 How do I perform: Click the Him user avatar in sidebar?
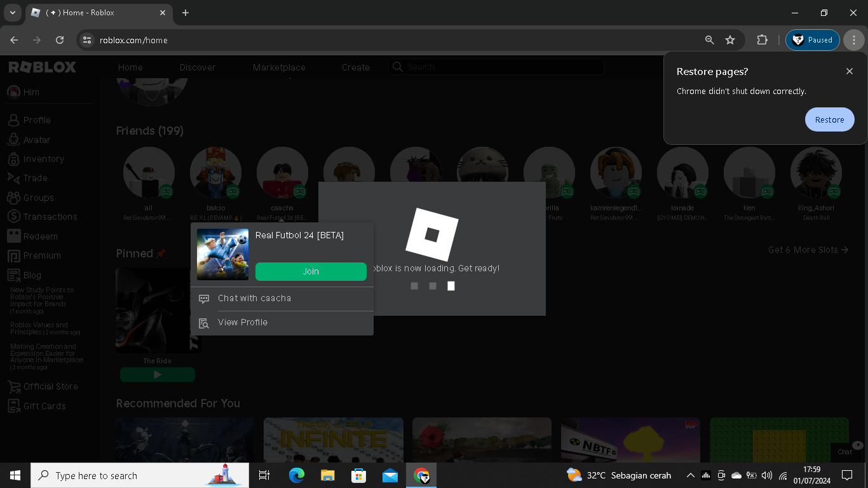pyautogui.click(x=14, y=92)
